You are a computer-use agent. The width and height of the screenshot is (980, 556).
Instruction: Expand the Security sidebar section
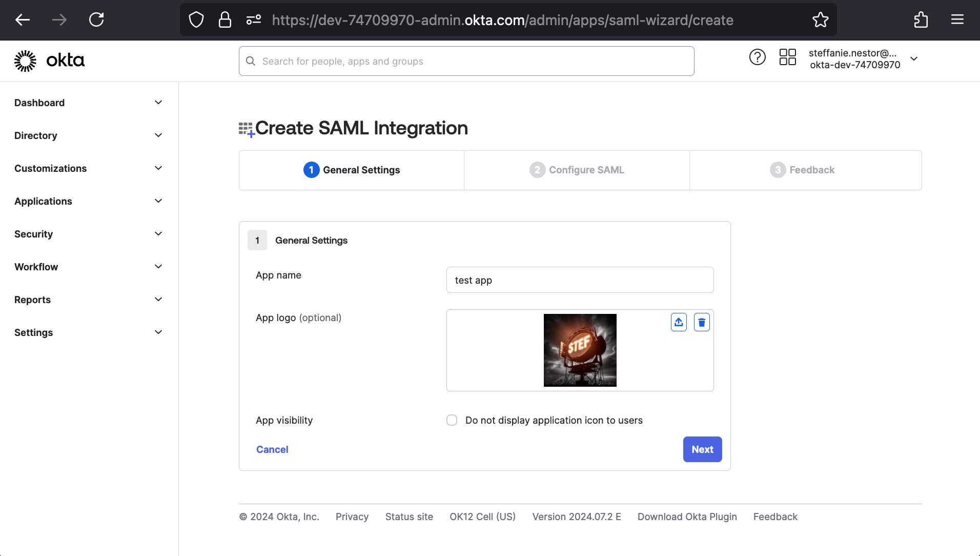coord(89,234)
